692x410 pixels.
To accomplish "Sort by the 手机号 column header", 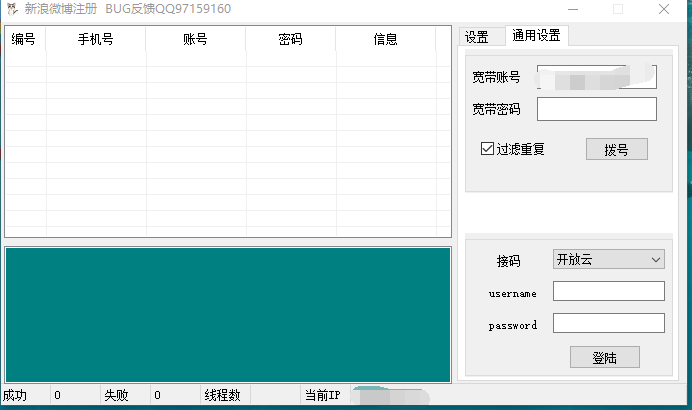I will 95,40.
